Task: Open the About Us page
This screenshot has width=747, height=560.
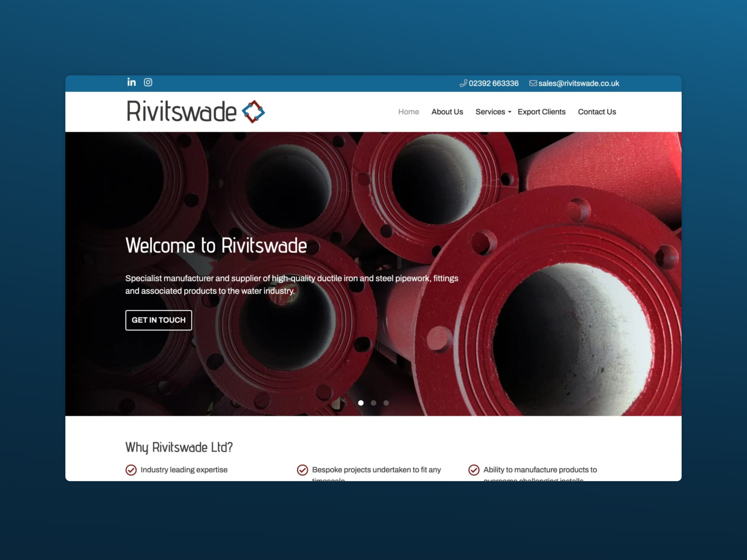Action: point(447,112)
